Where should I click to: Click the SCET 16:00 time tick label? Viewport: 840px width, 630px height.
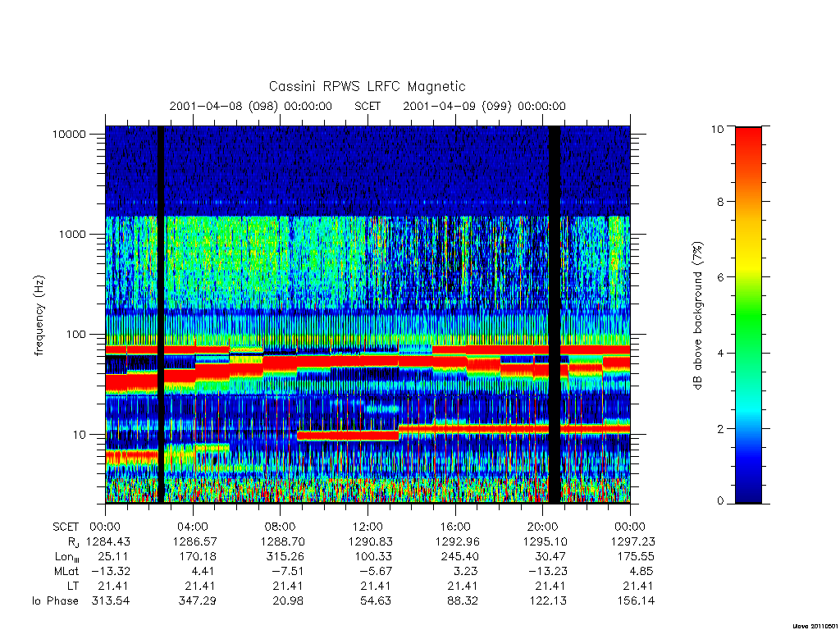coord(455,527)
